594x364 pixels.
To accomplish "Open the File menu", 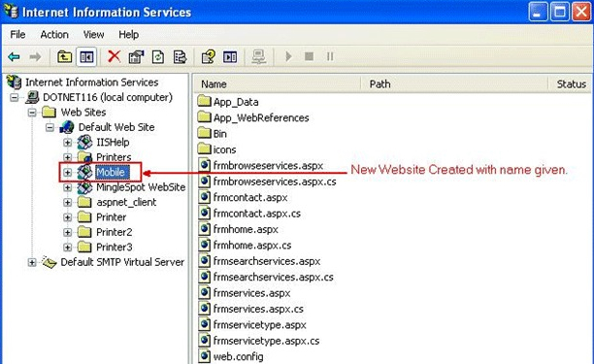I will click(x=17, y=35).
